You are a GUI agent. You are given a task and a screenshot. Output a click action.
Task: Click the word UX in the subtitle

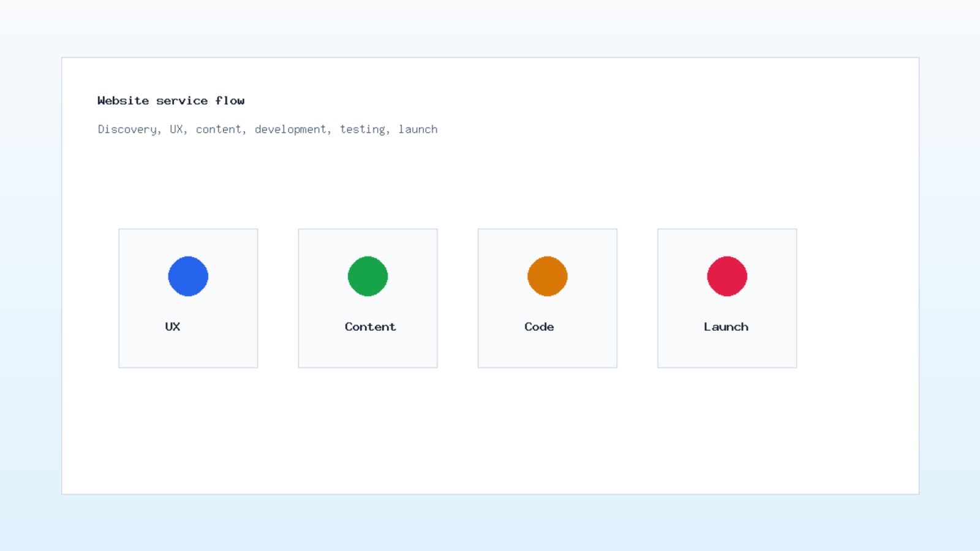tap(176, 129)
